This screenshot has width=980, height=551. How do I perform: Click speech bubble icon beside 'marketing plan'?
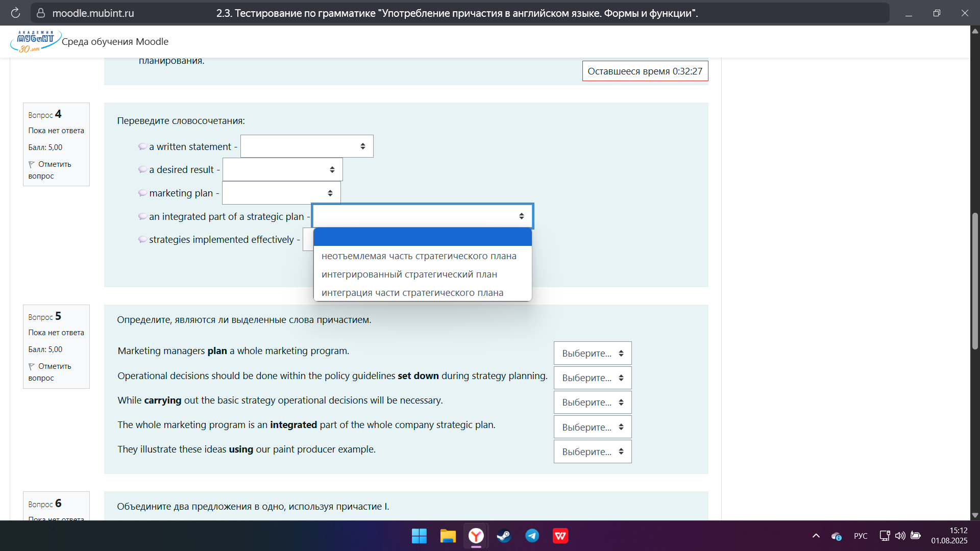tap(142, 193)
